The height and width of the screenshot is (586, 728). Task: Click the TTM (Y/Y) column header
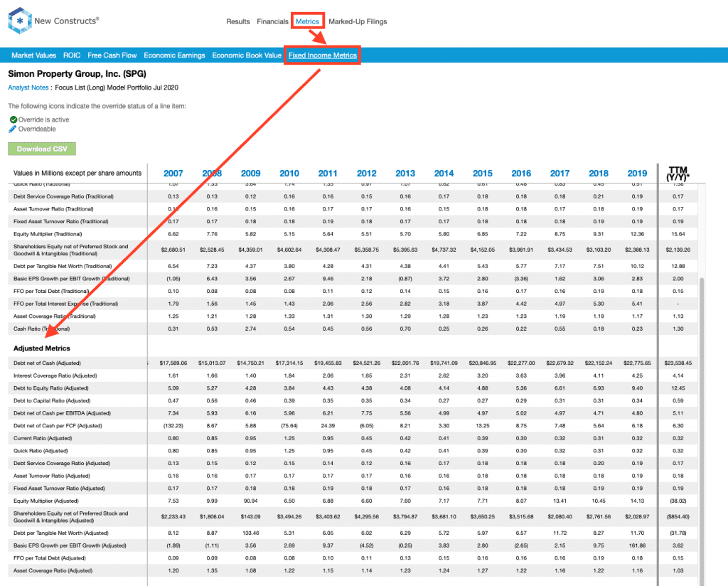678,174
